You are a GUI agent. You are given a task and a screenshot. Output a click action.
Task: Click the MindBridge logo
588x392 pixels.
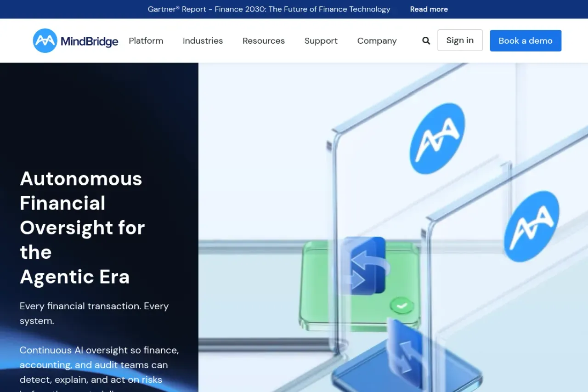coord(76,41)
